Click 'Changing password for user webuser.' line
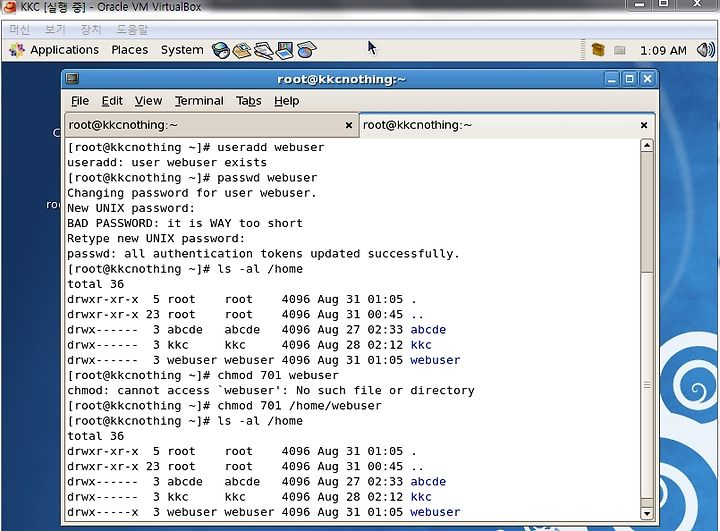The height and width of the screenshot is (531, 720). (192, 193)
